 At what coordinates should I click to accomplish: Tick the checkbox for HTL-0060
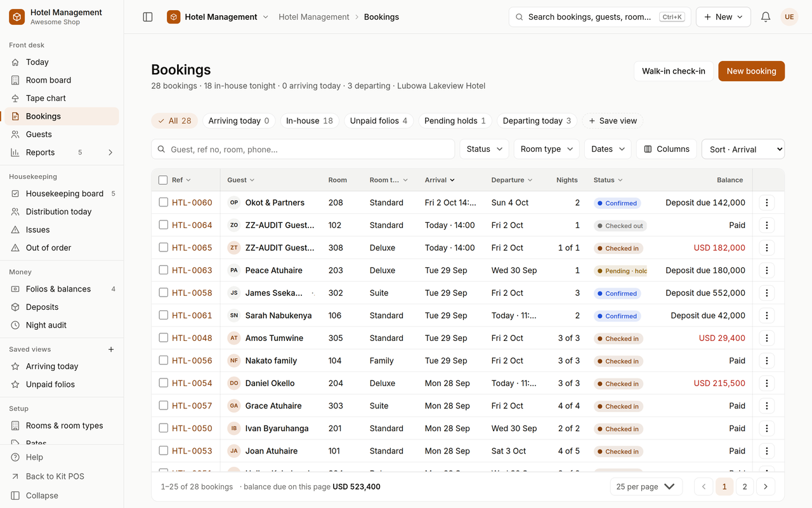[x=163, y=202]
